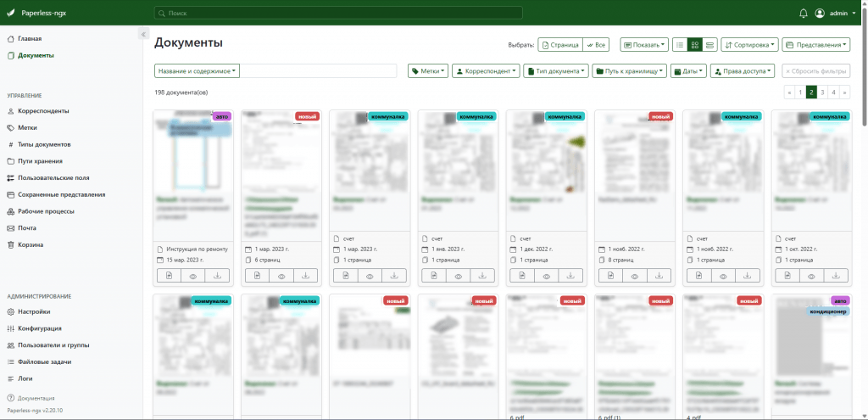The width and height of the screenshot is (868, 420).
Task: Preview the Инструкция по ремонту document with eye icon
Action: tap(193, 276)
